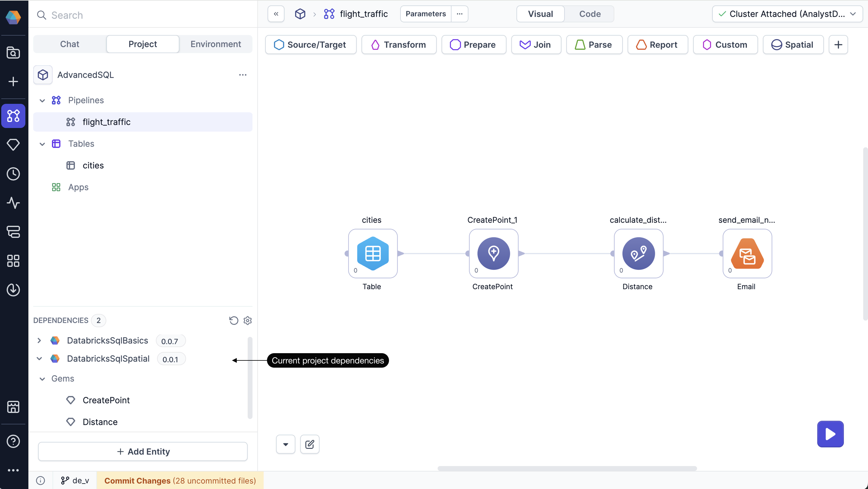Focus the Search input field
Image resolution: width=868 pixels, height=489 pixels.
coord(143,15)
